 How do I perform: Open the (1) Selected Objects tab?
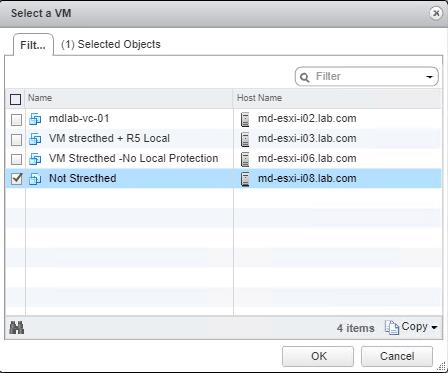pyautogui.click(x=111, y=44)
